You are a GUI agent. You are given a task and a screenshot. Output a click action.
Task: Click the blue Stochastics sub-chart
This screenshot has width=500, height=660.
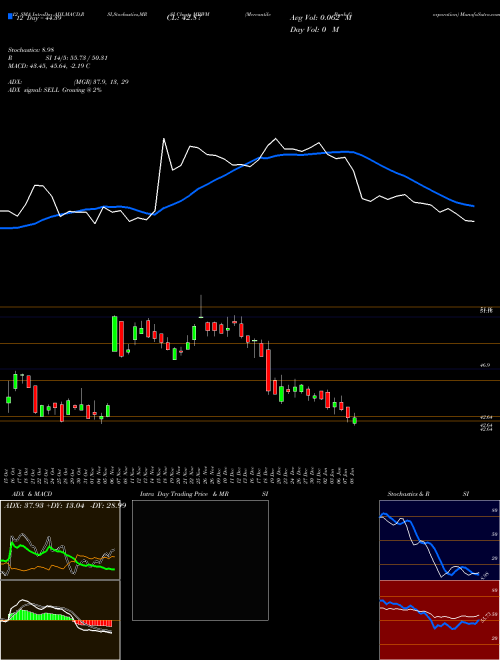[x=439, y=540]
